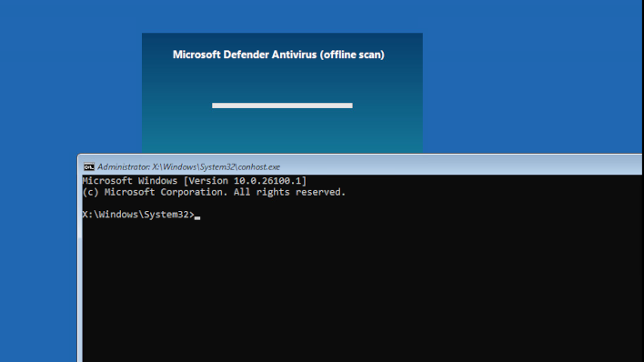This screenshot has width=644, height=362.
Task: Click empty title bar area right of the title
Action: pos(460,166)
